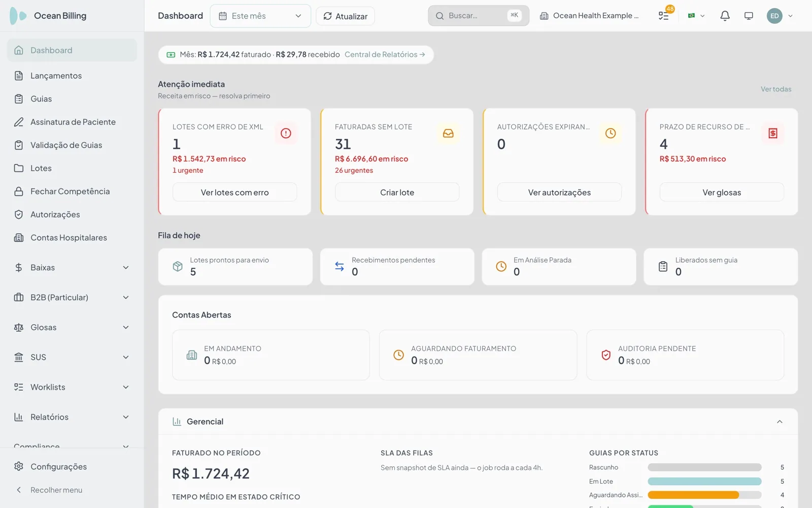Viewport: 812px width, 508px height.
Task: Click the Em Lote status progress bar
Action: (704, 481)
